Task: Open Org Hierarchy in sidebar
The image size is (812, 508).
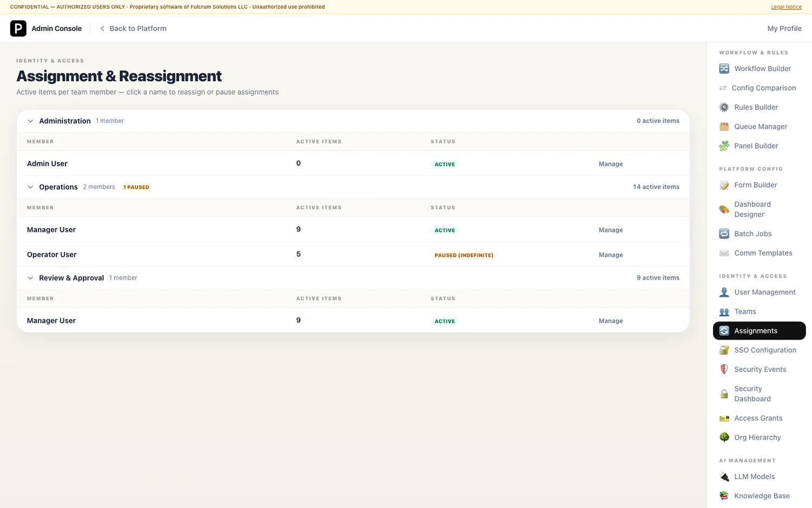Action: [x=759, y=438]
